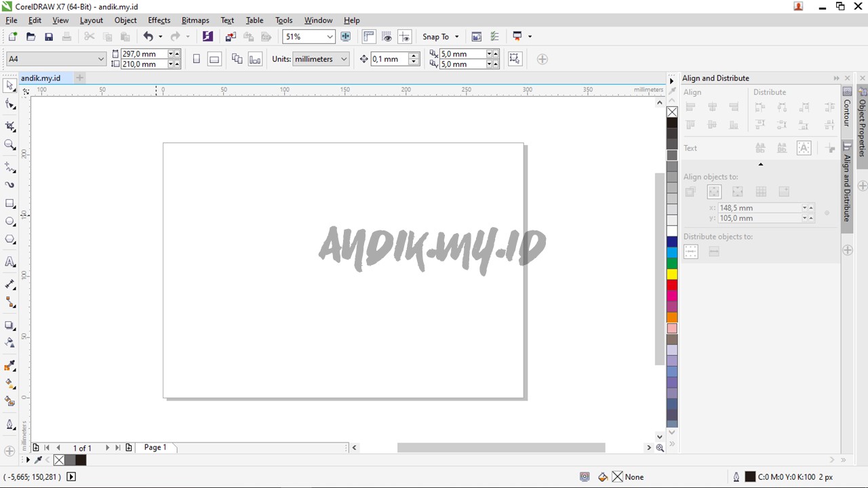Switch to the Object Properties docker tab
868x488 pixels.
pyautogui.click(x=863, y=122)
